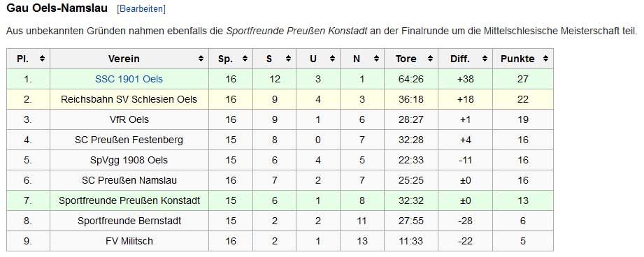Sort by Diff. column arrows
Viewport: 644px width, 257px height.
point(485,59)
